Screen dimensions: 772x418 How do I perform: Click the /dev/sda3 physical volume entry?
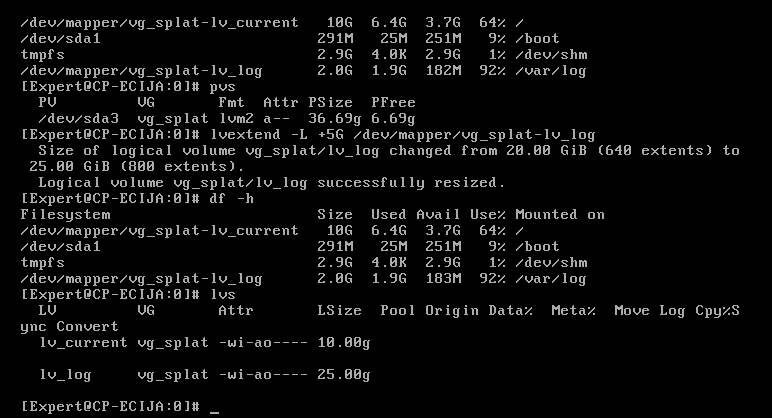coord(79,119)
